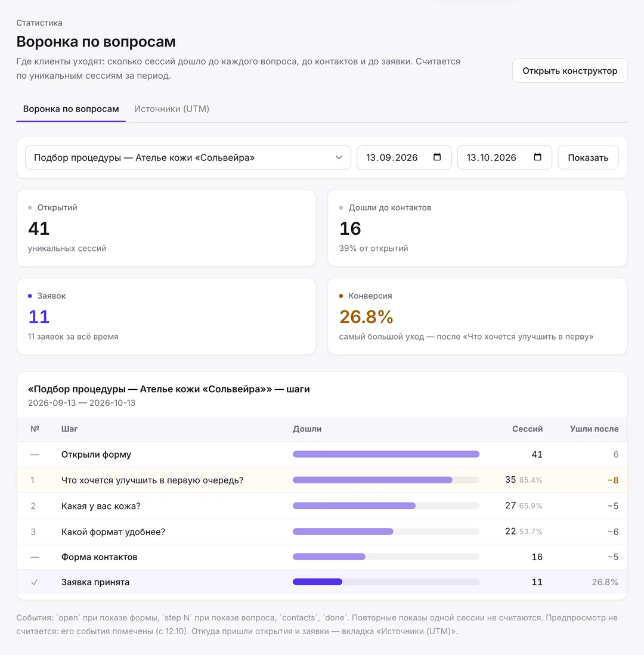This screenshot has width=644, height=655.
Task: Click the «26.8%» value in the last table row
Action: point(605,582)
